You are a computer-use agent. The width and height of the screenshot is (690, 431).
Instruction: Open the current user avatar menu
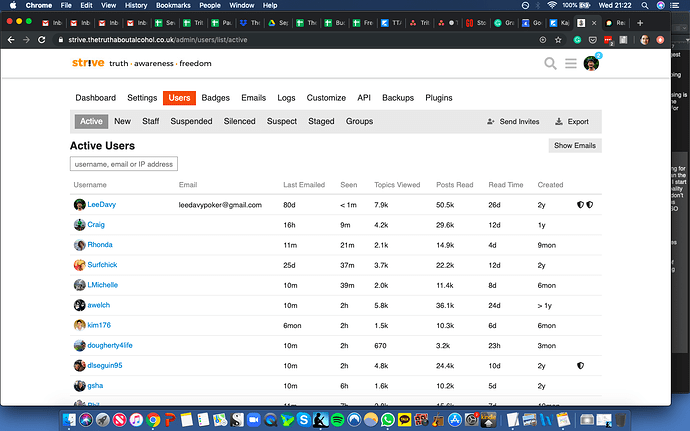591,63
